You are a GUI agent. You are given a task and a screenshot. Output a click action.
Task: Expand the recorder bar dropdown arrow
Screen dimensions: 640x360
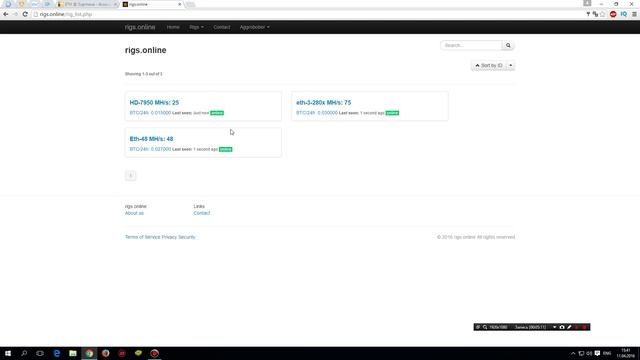[x=554, y=327]
